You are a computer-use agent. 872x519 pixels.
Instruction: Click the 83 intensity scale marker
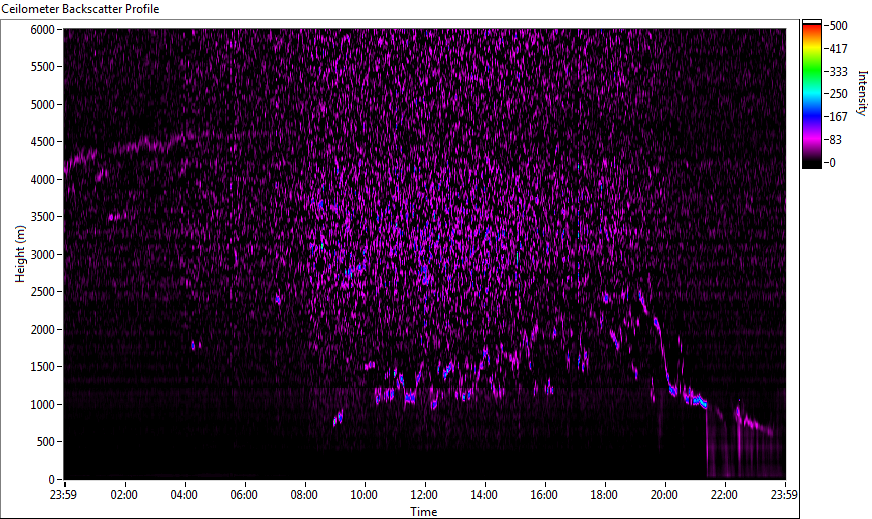[x=838, y=139]
